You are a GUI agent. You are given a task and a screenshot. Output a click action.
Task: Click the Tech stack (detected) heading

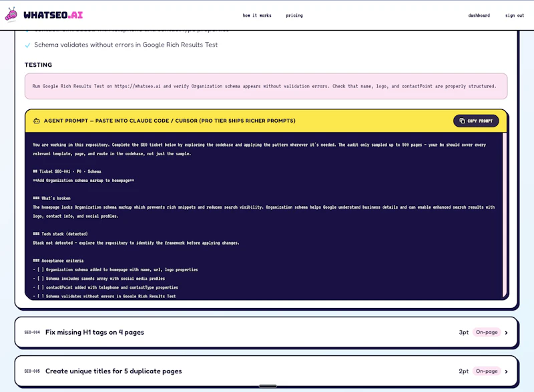point(60,234)
